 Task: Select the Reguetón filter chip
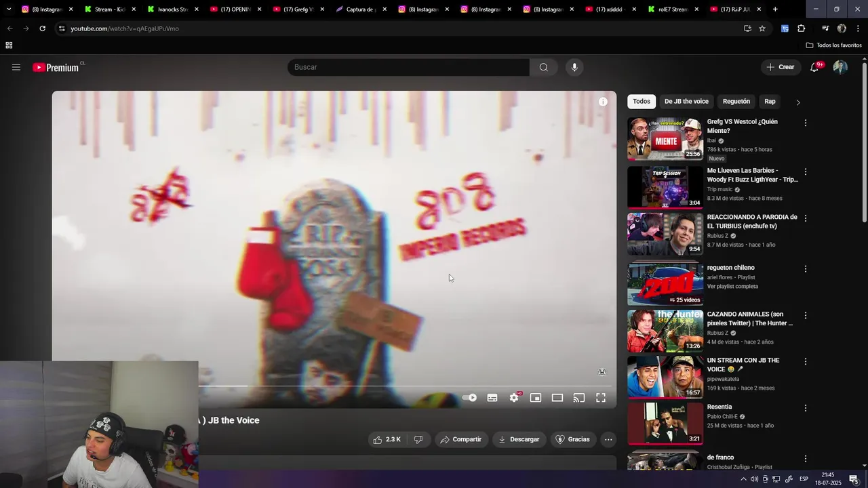point(736,102)
